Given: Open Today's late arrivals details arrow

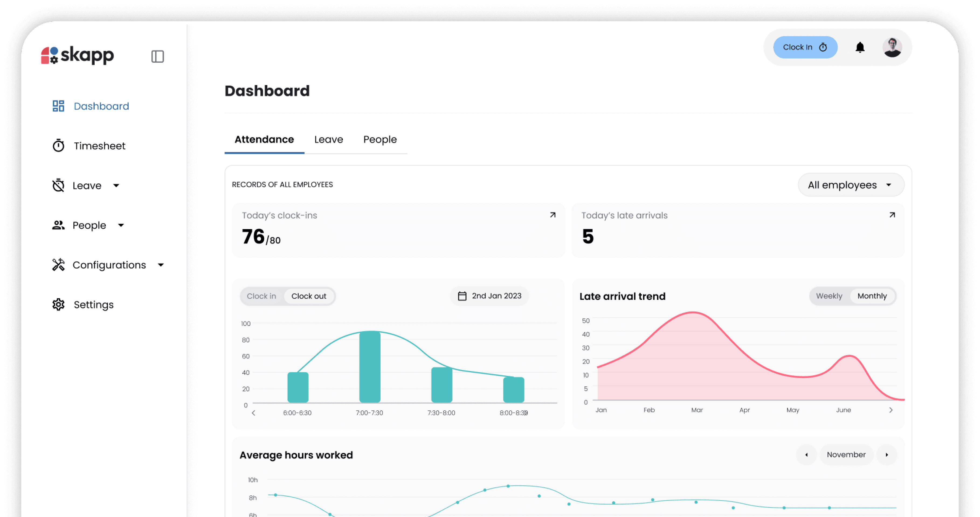Looking at the screenshot, I should point(892,215).
